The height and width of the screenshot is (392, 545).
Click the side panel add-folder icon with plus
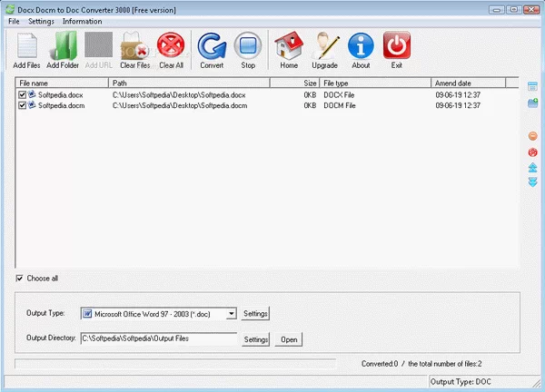click(533, 103)
